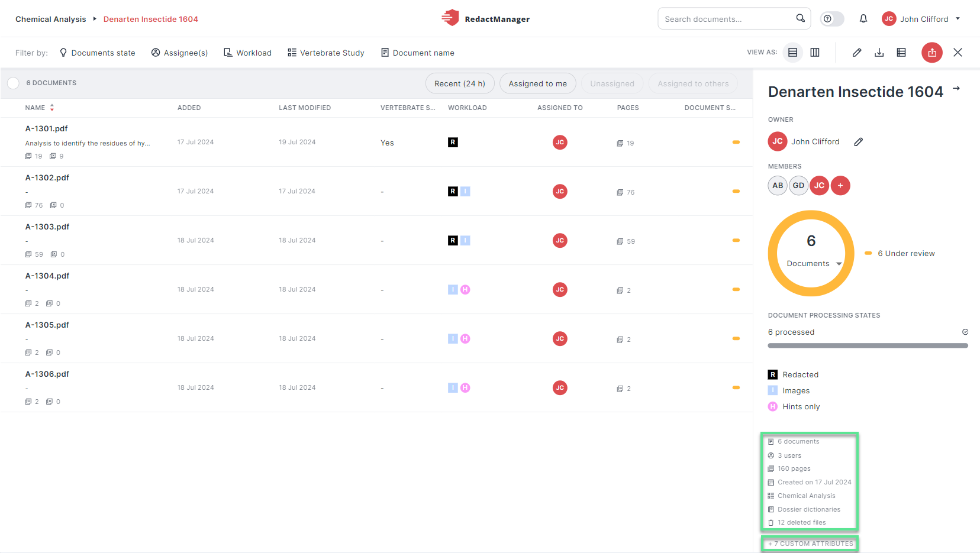Edit dossier owner pencil icon
The height and width of the screenshot is (553, 980).
point(859,141)
